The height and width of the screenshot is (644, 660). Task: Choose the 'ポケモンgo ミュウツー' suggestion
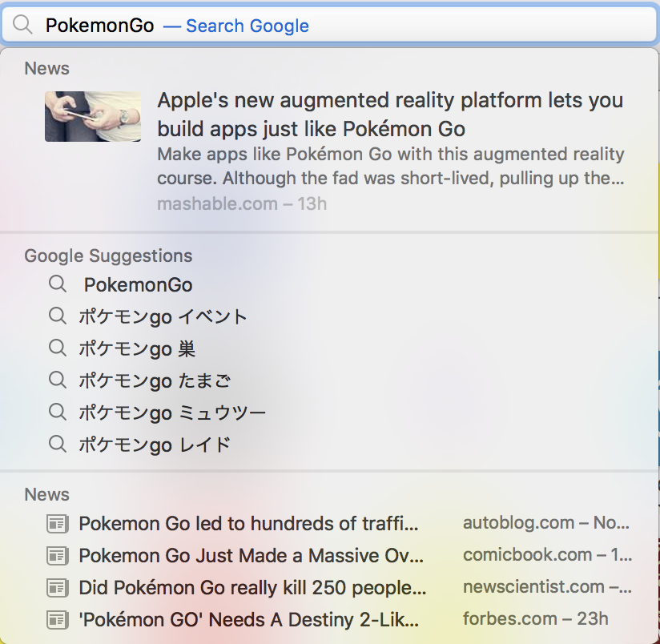pos(172,413)
